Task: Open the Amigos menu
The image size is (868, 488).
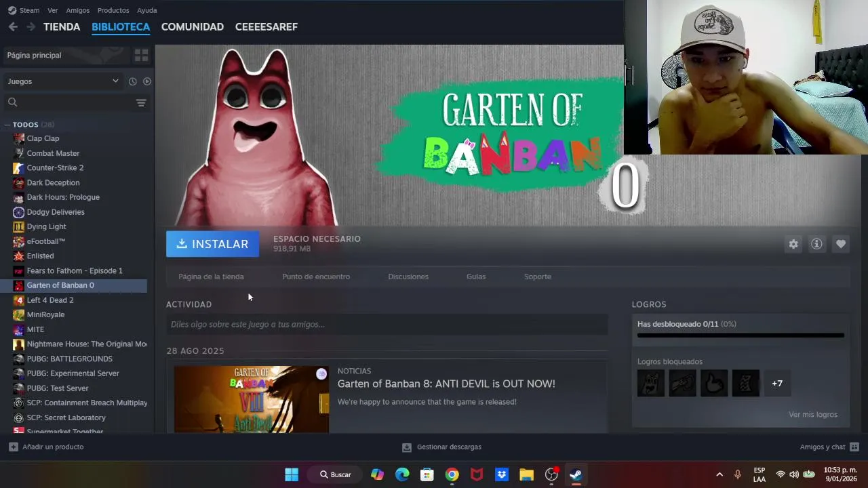Action: [78, 10]
